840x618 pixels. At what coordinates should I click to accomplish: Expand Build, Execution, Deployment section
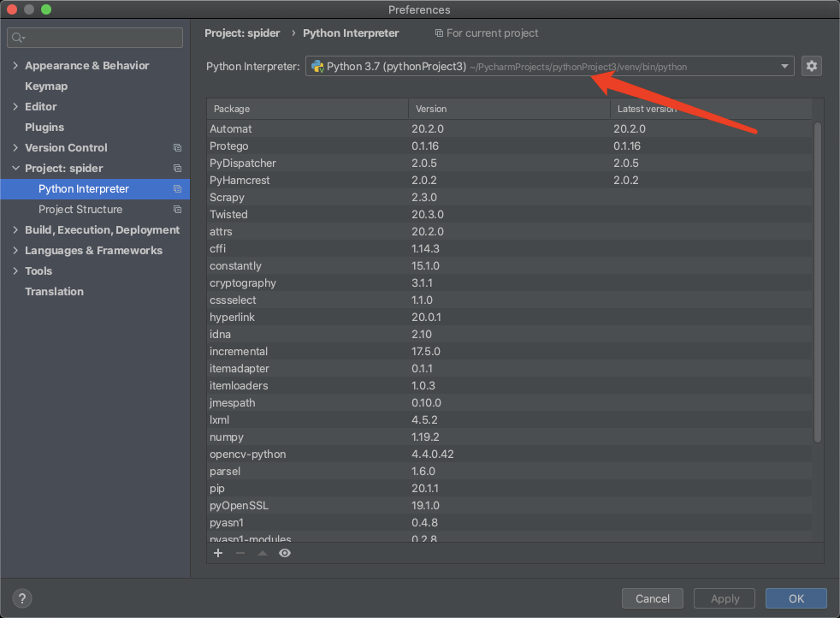point(15,230)
